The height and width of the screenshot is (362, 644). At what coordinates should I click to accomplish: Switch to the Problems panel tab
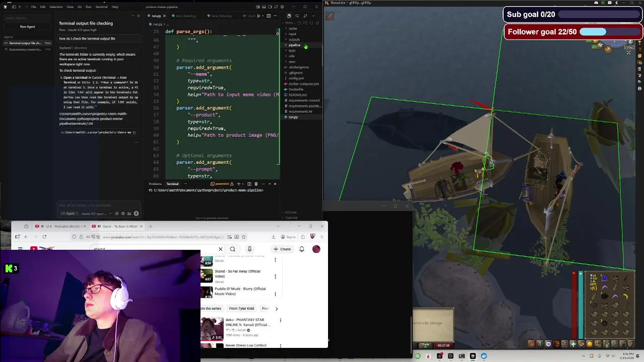click(155, 184)
